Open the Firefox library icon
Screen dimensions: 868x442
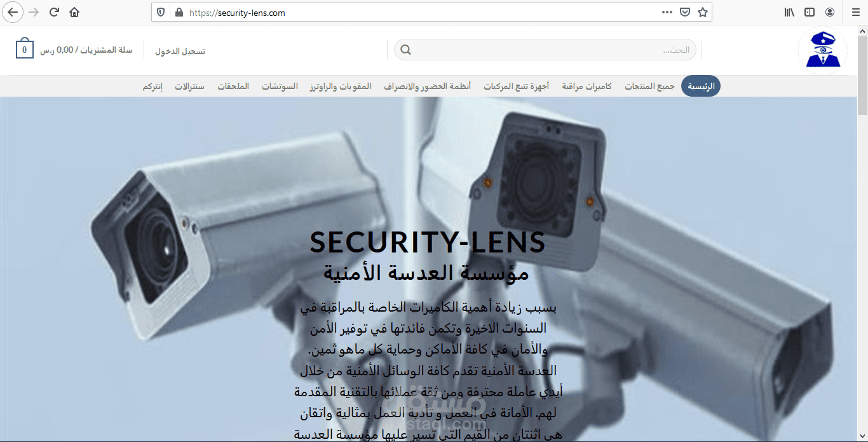pos(789,12)
